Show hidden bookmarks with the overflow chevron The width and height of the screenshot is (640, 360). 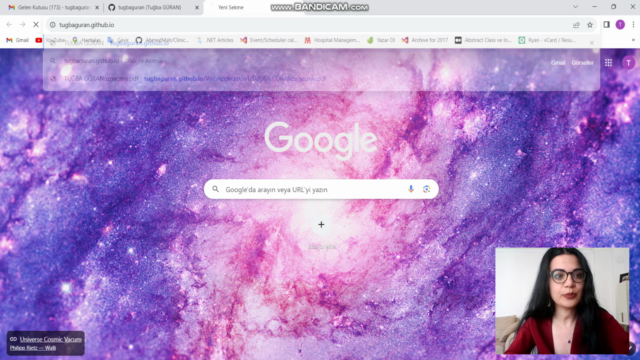coord(633,40)
